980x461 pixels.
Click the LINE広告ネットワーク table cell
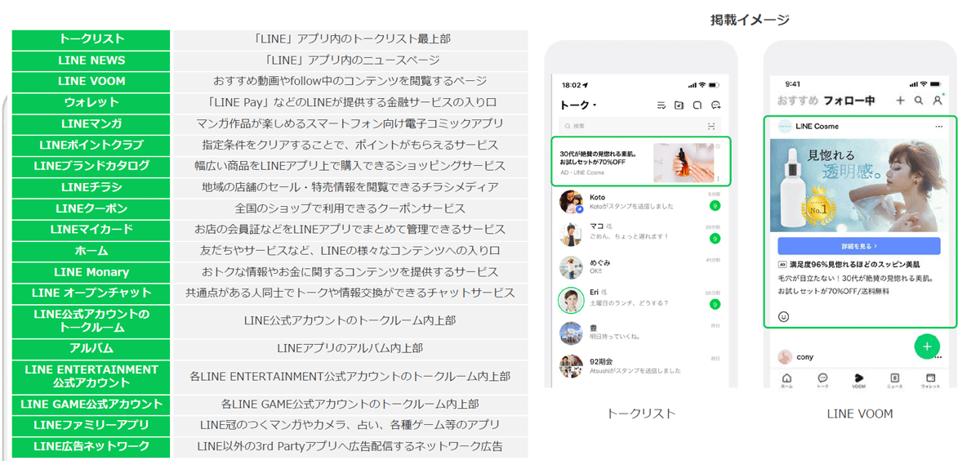91,447
